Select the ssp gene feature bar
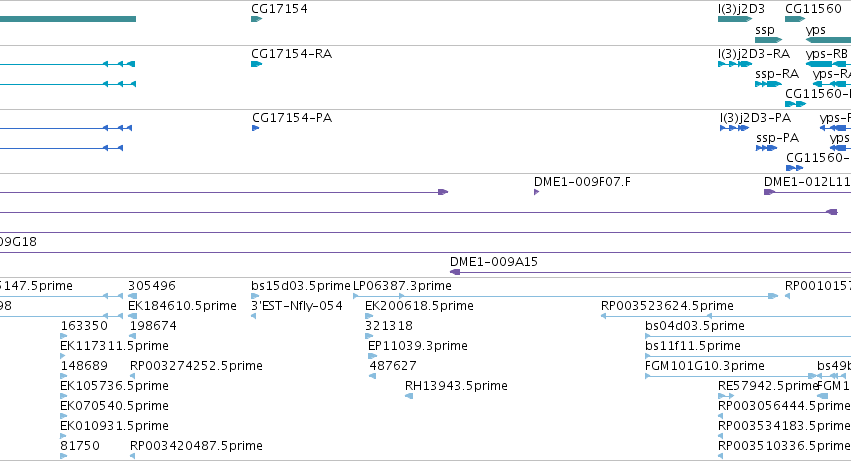 coord(769,40)
